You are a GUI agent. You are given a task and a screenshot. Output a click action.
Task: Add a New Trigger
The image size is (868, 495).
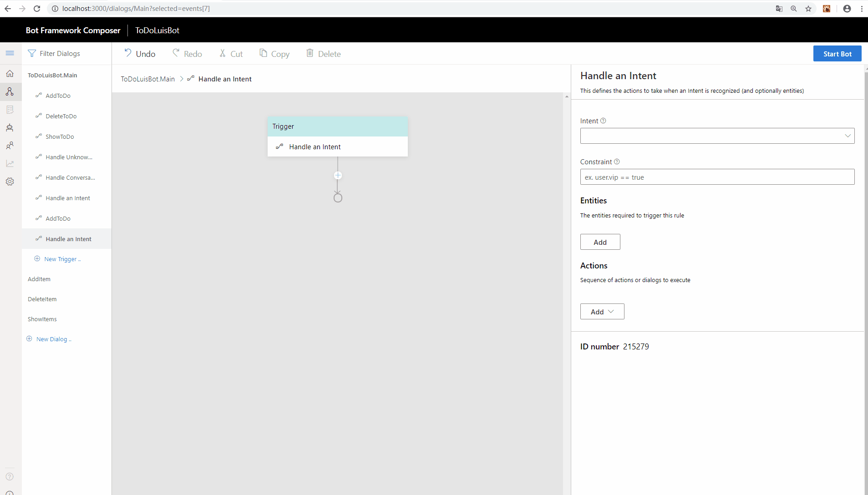click(x=58, y=259)
